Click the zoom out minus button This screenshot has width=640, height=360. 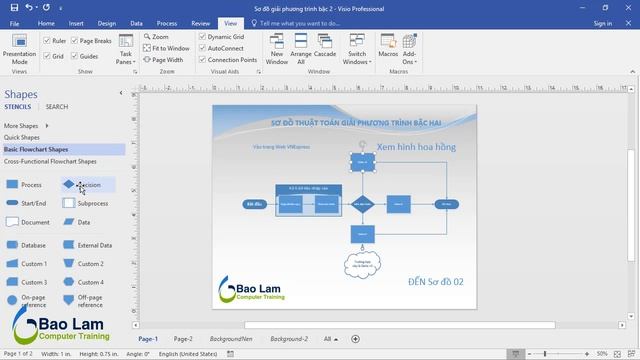point(529,354)
